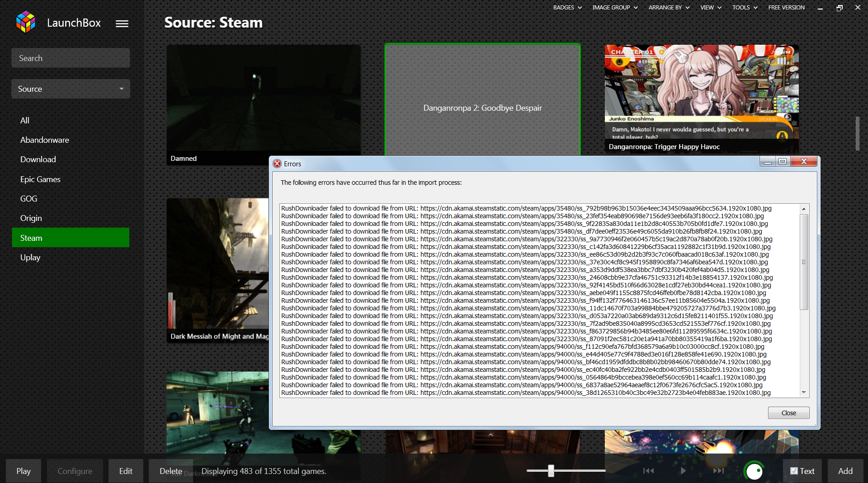
Task: Start playback with the play icon
Action: [x=683, y=471]
